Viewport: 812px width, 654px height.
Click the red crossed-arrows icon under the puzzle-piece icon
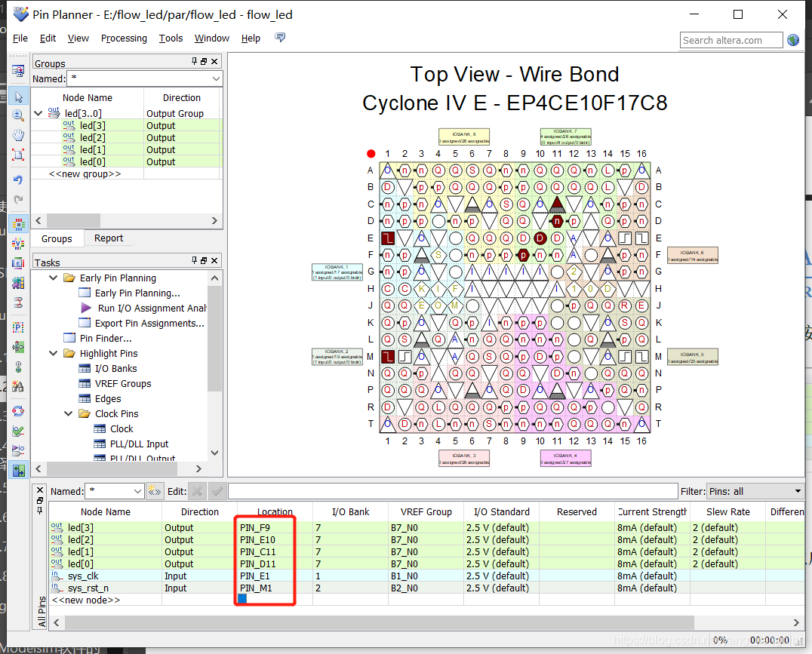[18, 302]
